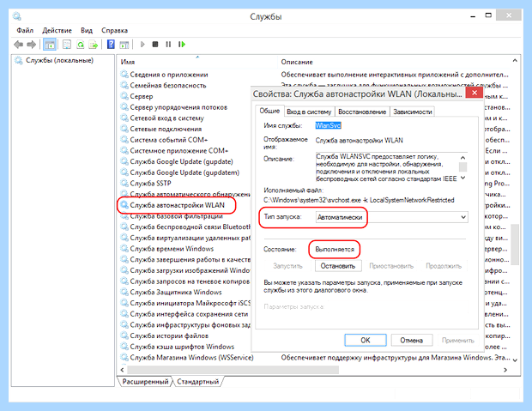The width and height of the screenshot is (532, 411).
Task: Select Служба кэша шрифтов Windows row
Action: point(182,347)
